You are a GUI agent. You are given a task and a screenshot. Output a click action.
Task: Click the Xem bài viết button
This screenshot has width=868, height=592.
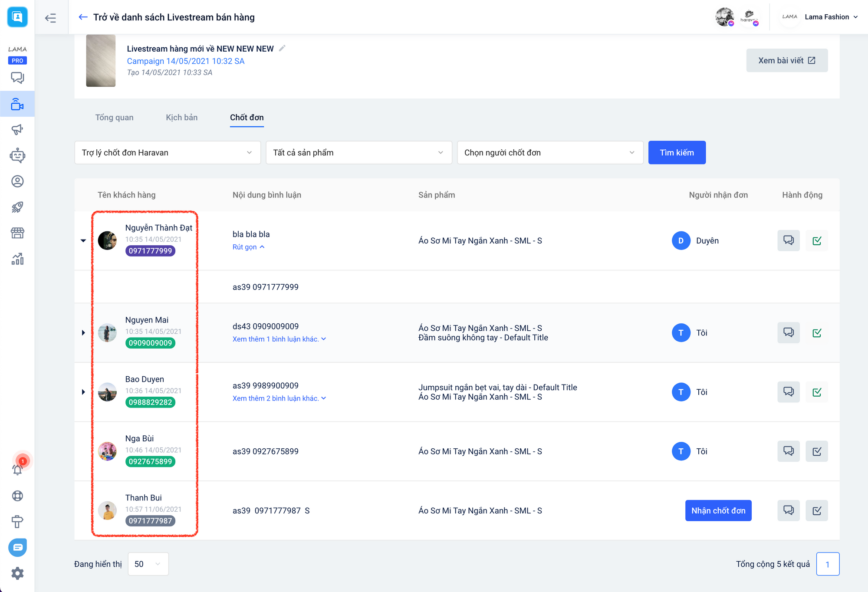pyautogui.click(x=786, y=61)
